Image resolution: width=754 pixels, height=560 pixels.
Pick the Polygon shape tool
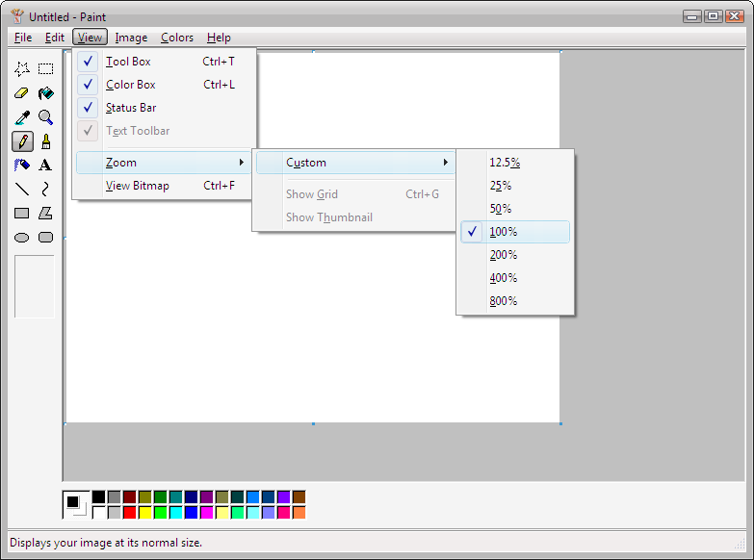45,213
